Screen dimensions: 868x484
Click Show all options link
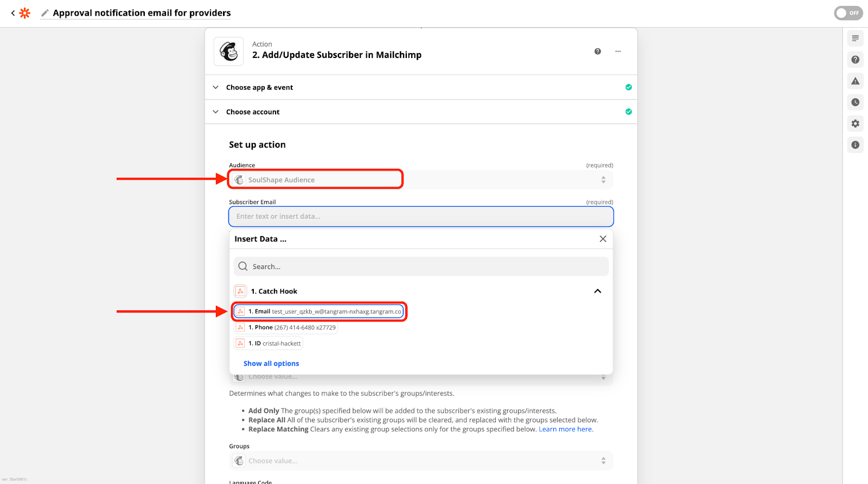point(271,364)
